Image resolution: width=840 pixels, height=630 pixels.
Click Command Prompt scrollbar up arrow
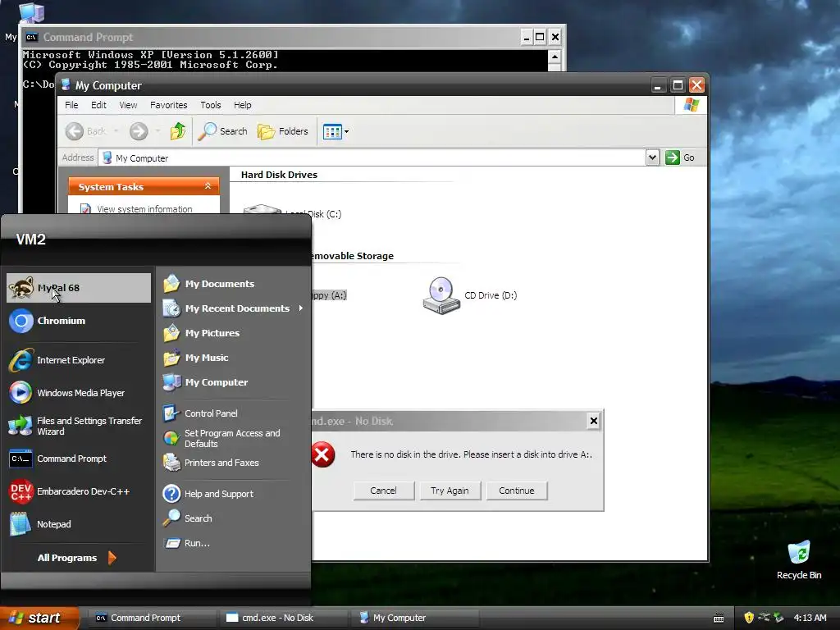(x=555, y=57)
